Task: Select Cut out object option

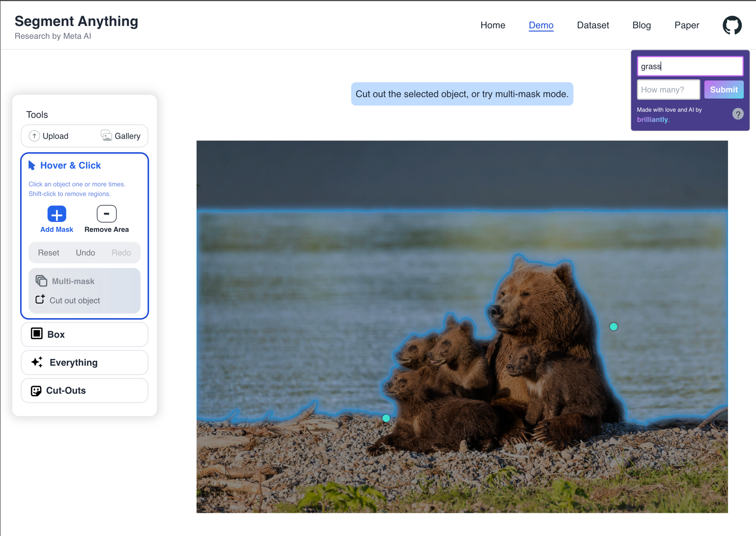Action: click(75, 300)
